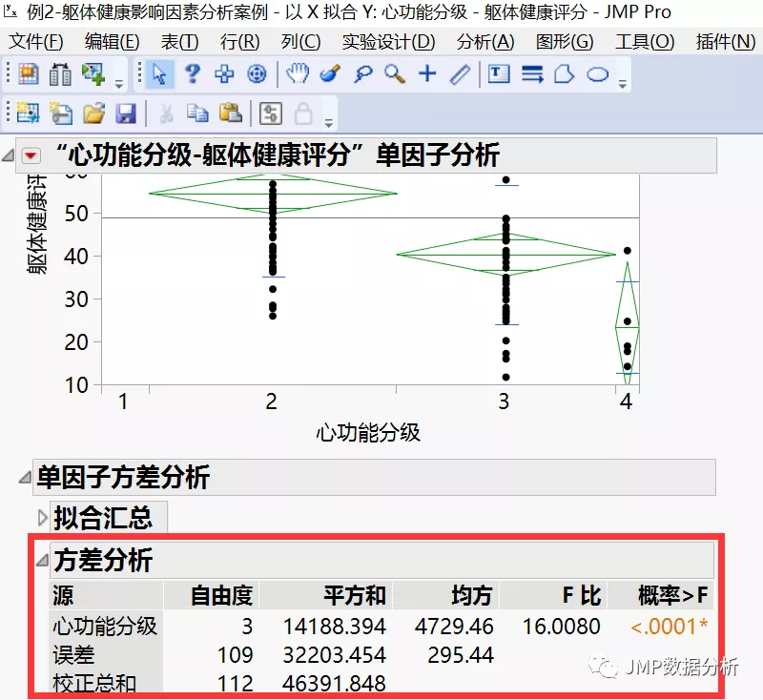Click the data table grid icon
This screenshot has width=763, height=700.
pos(29,74)
